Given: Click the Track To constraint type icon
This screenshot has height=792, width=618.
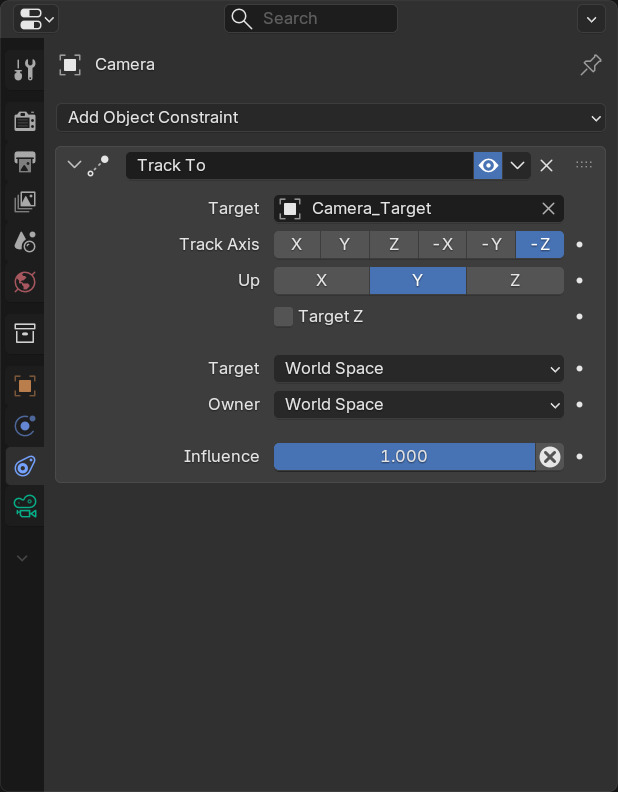Looking at the screenshot, I should pyautogui.click(x=98, y=166).
